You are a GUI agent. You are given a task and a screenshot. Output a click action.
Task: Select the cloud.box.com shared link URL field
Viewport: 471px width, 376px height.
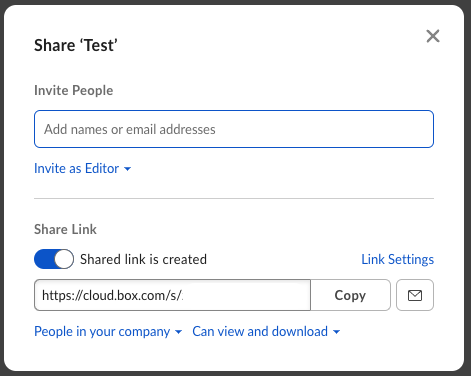tap(172, 295)
